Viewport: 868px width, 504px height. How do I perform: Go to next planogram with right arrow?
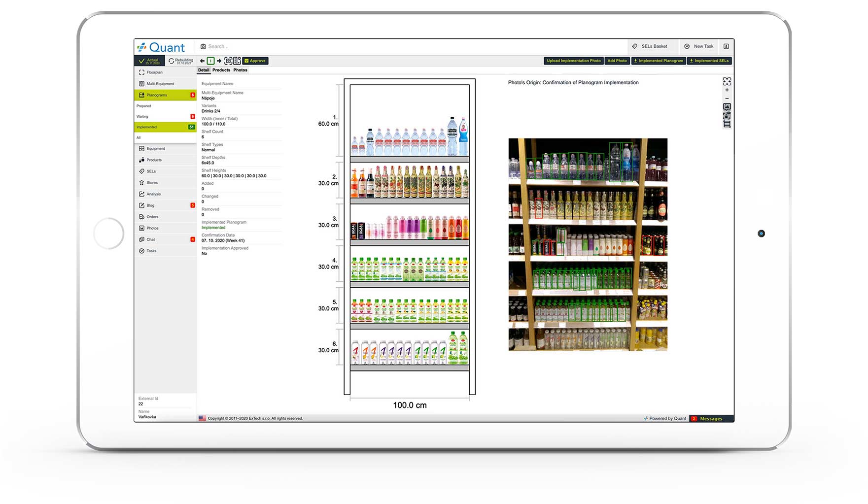pyautogui.click(x=219, y=61)
